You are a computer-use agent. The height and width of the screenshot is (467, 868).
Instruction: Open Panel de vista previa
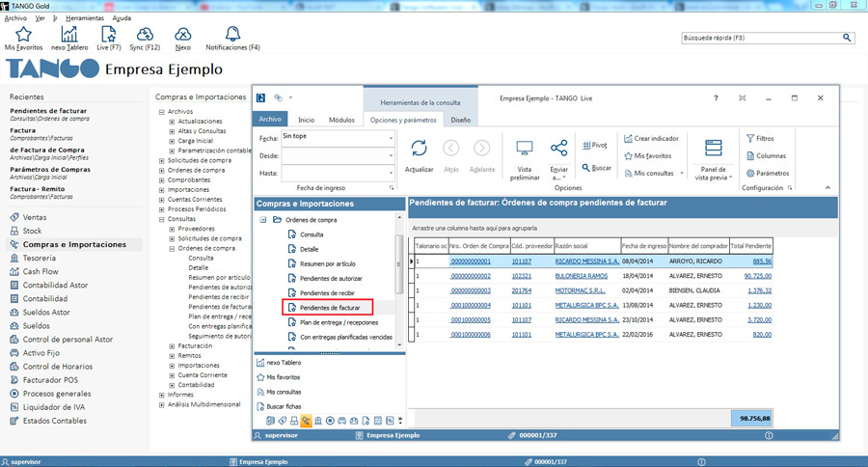point(713,161)
